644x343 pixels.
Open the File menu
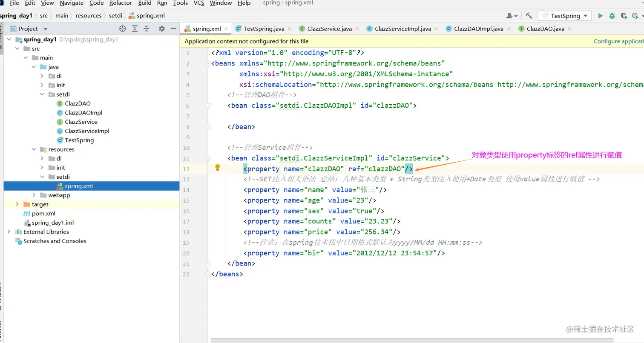coord(14,3)
